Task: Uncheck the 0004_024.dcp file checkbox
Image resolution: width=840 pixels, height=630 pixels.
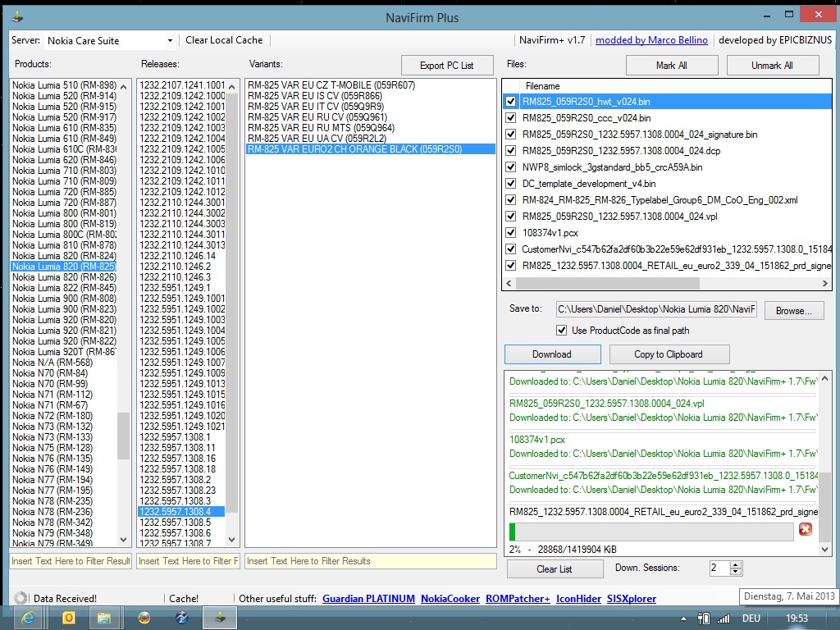Action: (510, 151)
